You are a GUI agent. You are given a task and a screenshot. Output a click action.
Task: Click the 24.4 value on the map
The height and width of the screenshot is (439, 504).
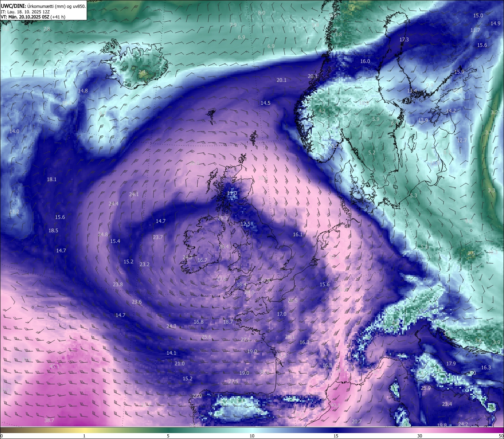tap(113, 204)
